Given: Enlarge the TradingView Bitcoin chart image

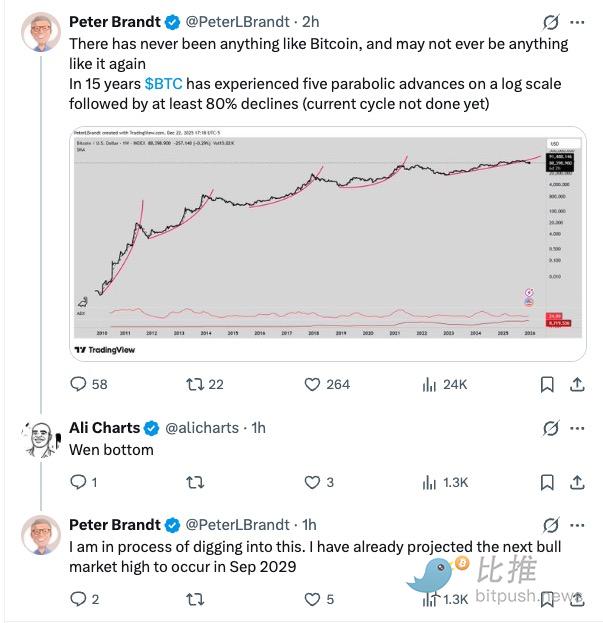Looking at the screenshot, I should (x=328, y=243).
